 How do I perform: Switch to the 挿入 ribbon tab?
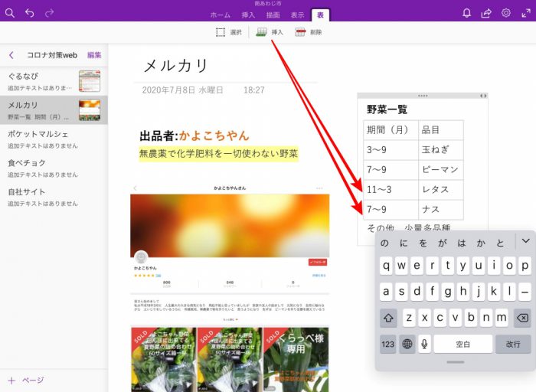pos(248,15)
